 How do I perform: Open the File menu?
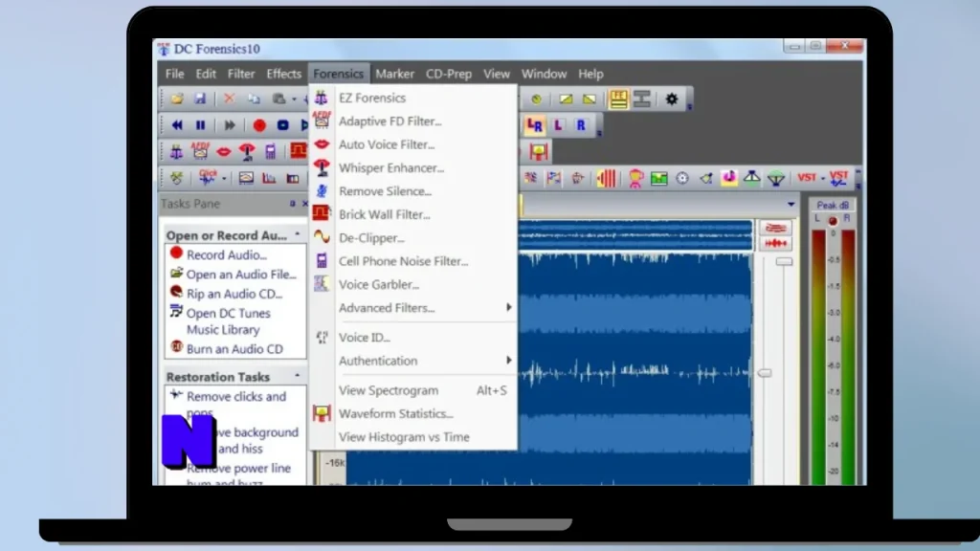pyautogui.click(x=174, y=74)
